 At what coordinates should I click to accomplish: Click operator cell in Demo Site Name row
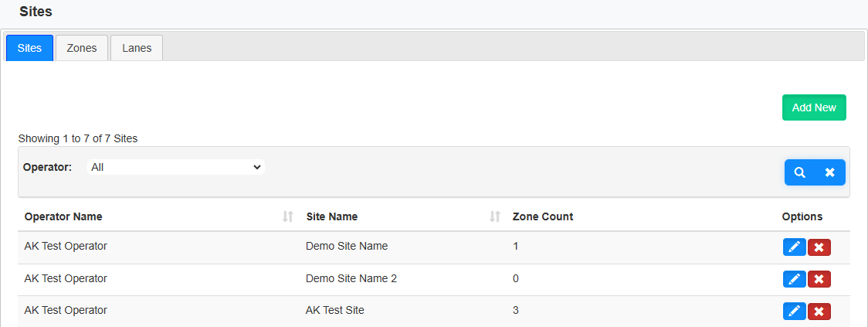click(66, 246)
